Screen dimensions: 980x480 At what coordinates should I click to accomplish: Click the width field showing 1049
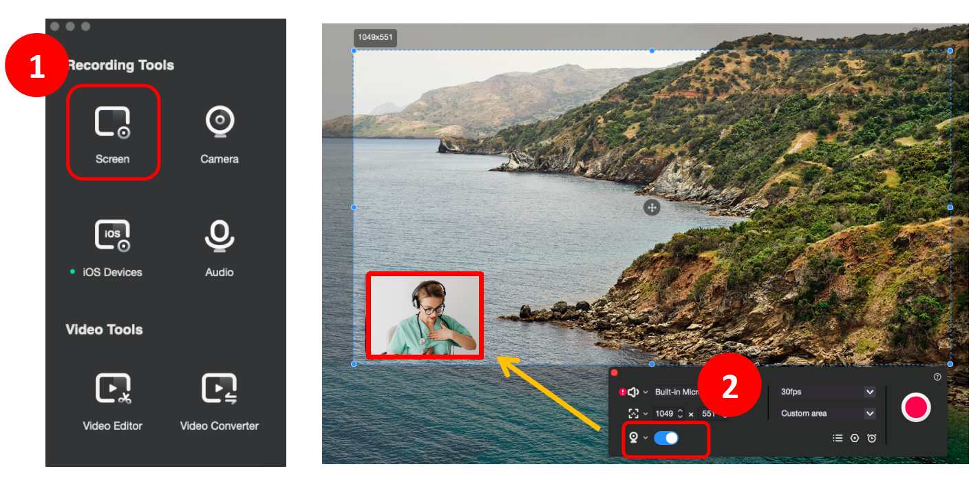point(664,414)
